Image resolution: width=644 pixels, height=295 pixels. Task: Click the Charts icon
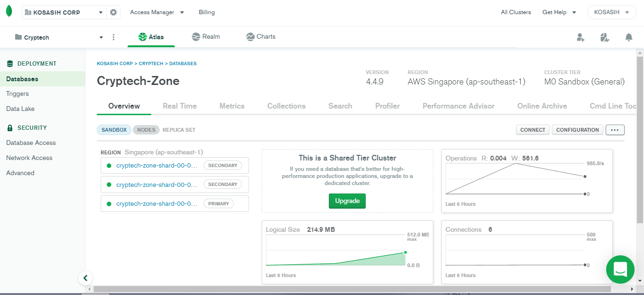[250, 36]
